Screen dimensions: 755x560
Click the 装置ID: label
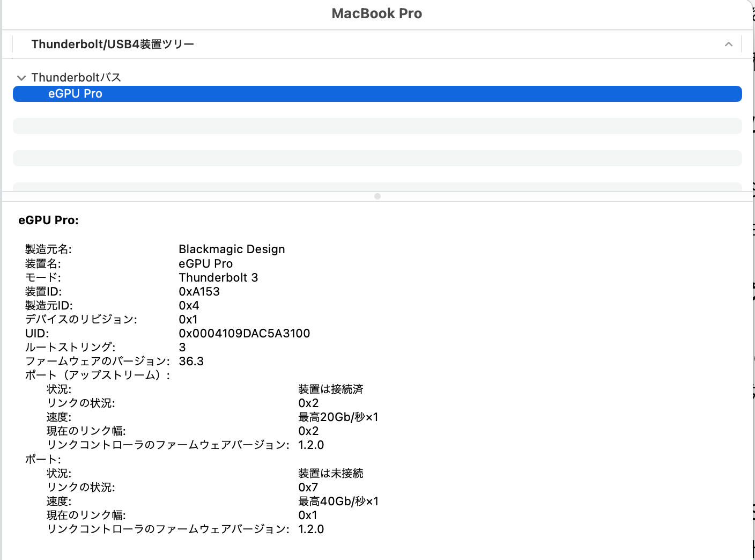click(43, 292)
